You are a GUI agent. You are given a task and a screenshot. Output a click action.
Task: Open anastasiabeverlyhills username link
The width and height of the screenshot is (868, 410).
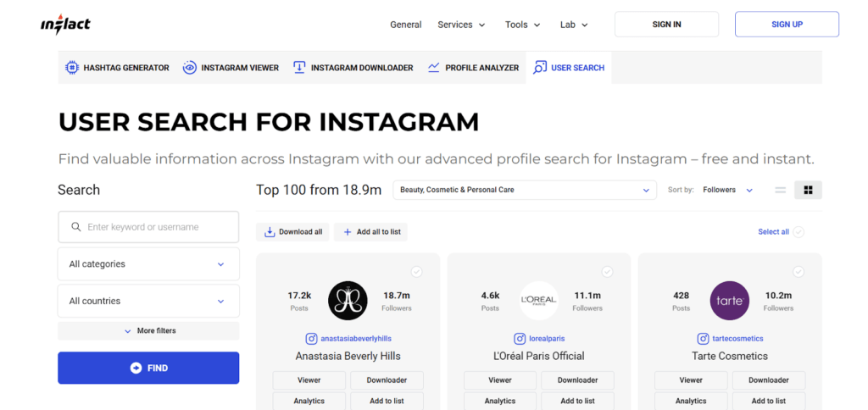(x=356, y=339)
